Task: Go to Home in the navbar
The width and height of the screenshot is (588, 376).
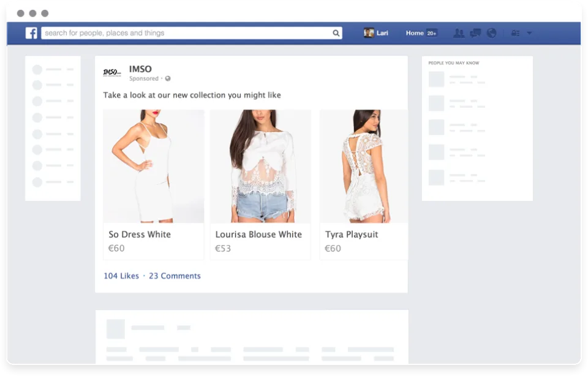Action: (x=415, y=33)
